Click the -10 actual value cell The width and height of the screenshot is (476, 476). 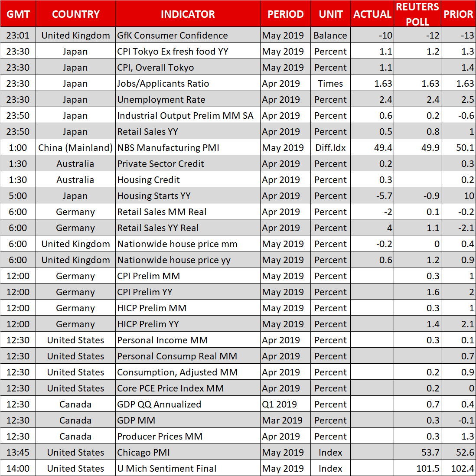pyautogui.click(x=372, y=35)
